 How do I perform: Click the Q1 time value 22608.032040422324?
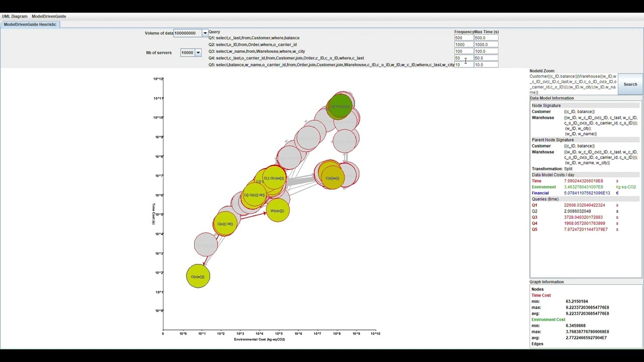click(584, 205)
